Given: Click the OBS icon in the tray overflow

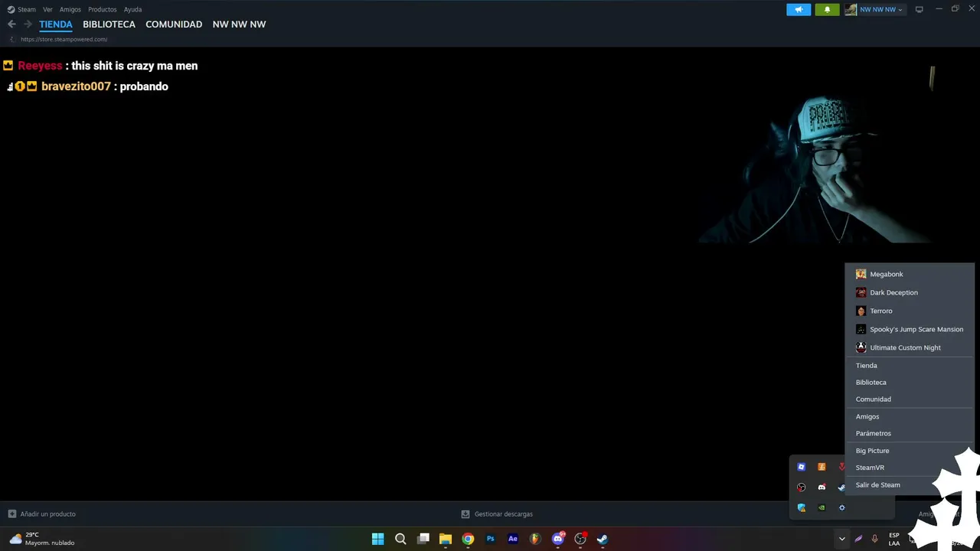Looking at the screenshot, I should coord(802,487).
